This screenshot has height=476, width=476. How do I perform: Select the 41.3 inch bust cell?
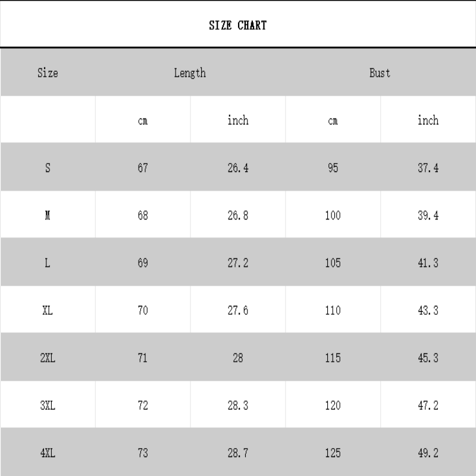coord(428,264)
